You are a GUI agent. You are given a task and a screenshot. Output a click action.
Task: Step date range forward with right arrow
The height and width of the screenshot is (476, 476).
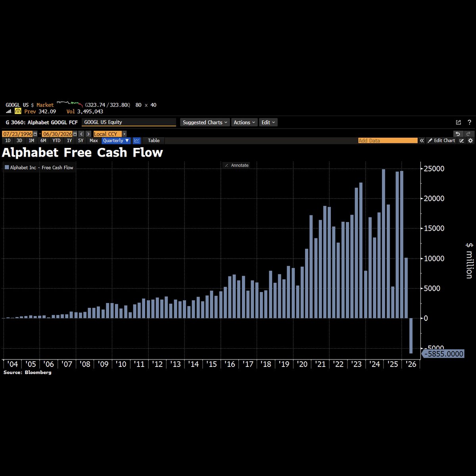tap(88, 134)
